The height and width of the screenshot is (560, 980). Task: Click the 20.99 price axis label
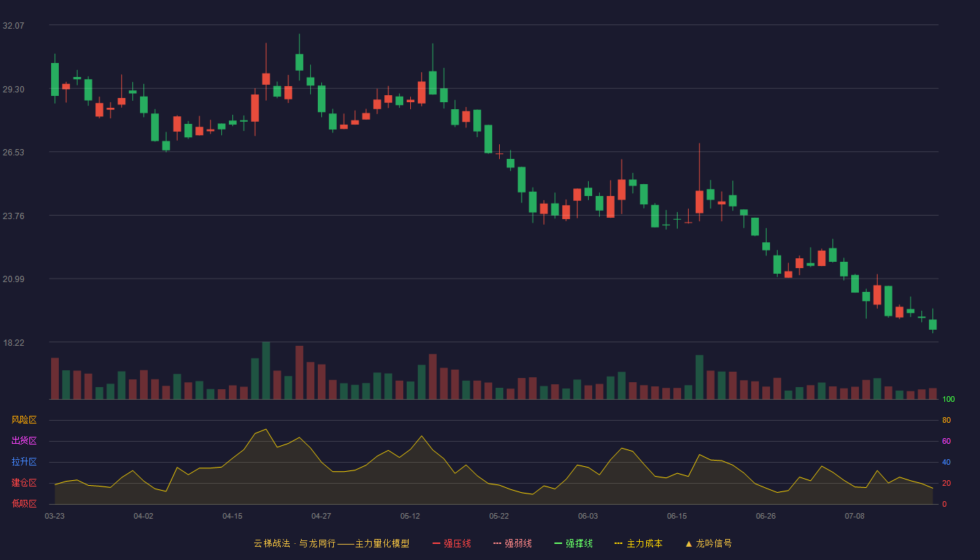pyautogui.click(x=13, y=279)
